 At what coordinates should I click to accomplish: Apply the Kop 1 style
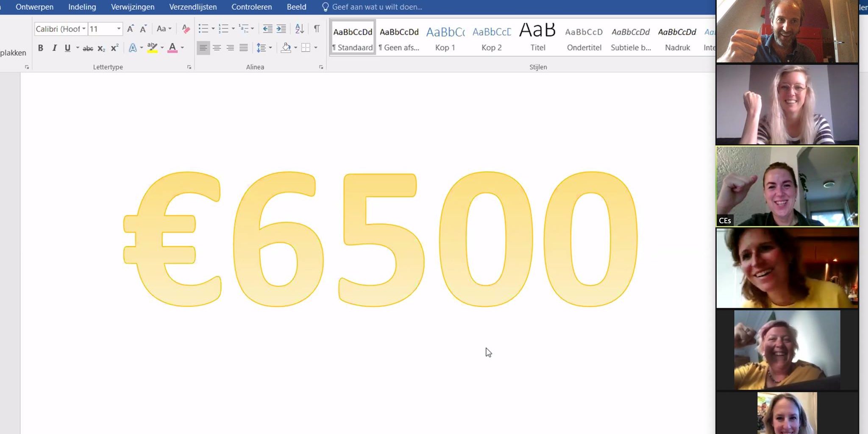click(445, 38)
